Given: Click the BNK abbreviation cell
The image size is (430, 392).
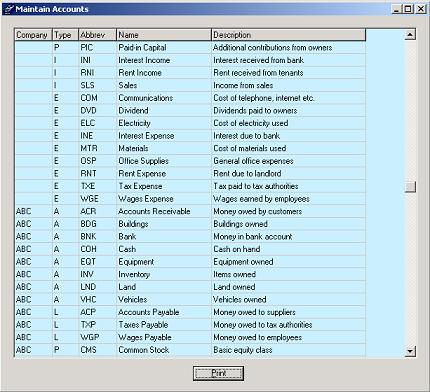Looking at the screenshot, I should [x=97, y=237].
